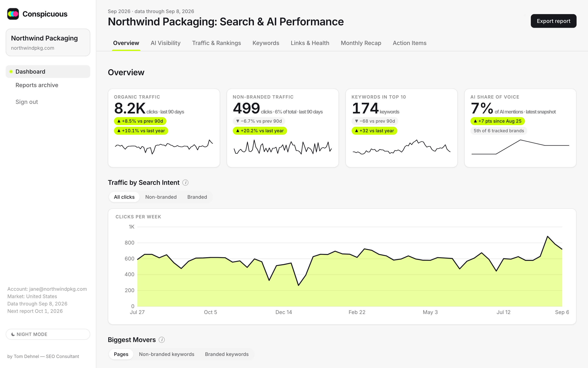This screenshot has width=588, height=368.
Task: Click the '+10.1% vs last year' badge
Action: point(141,131)
